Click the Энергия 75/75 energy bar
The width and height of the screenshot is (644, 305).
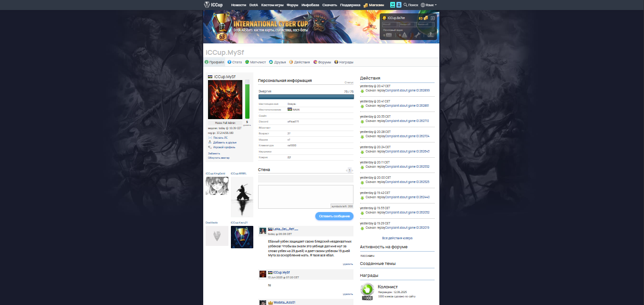point(306,96)
